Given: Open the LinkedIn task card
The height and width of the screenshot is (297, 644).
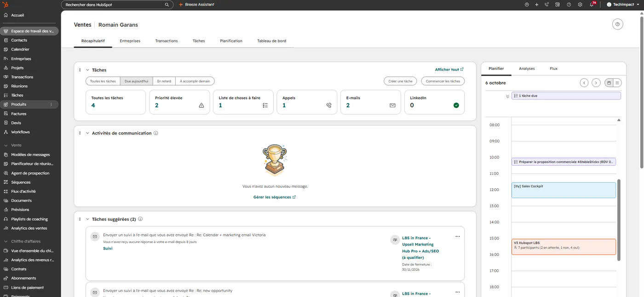Looking at the screenshot, I should 434,102.
